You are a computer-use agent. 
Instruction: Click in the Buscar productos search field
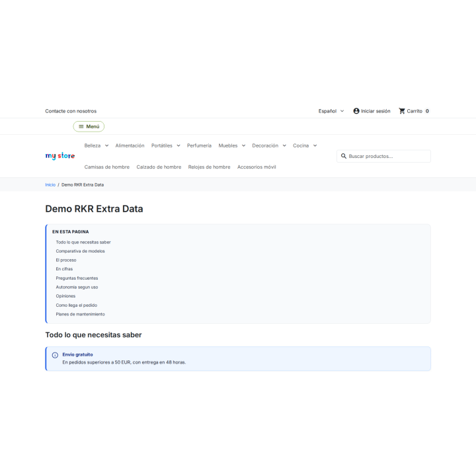383,156
